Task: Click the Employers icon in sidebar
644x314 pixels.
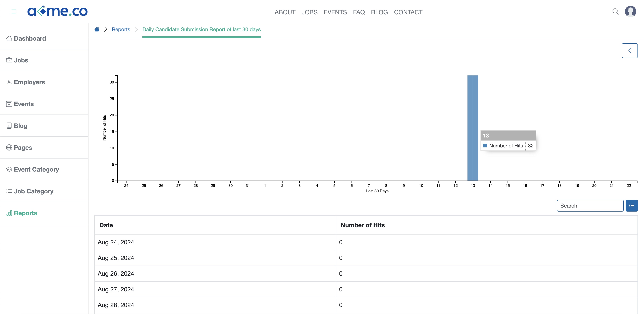Action: click(9, 82)
